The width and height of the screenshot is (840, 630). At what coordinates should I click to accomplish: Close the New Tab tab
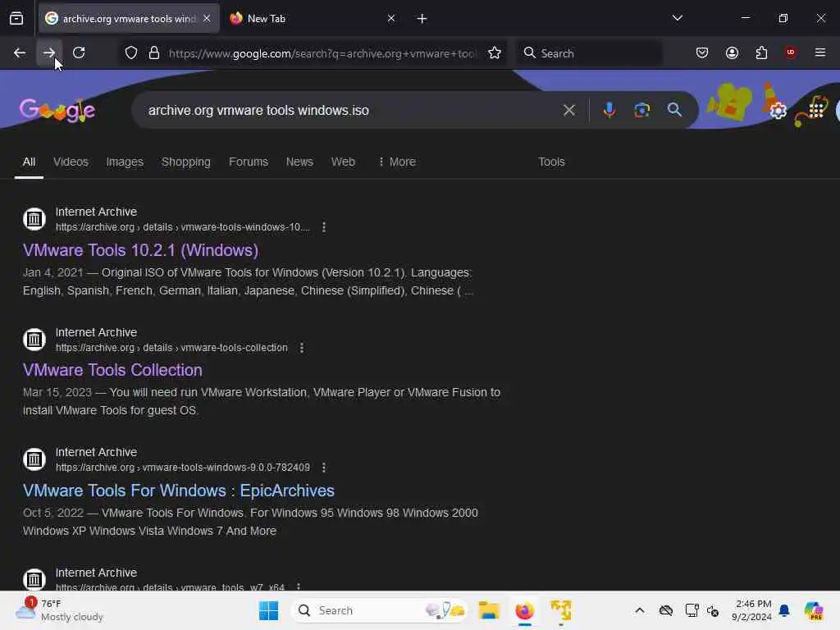click(x=391, y=19)
